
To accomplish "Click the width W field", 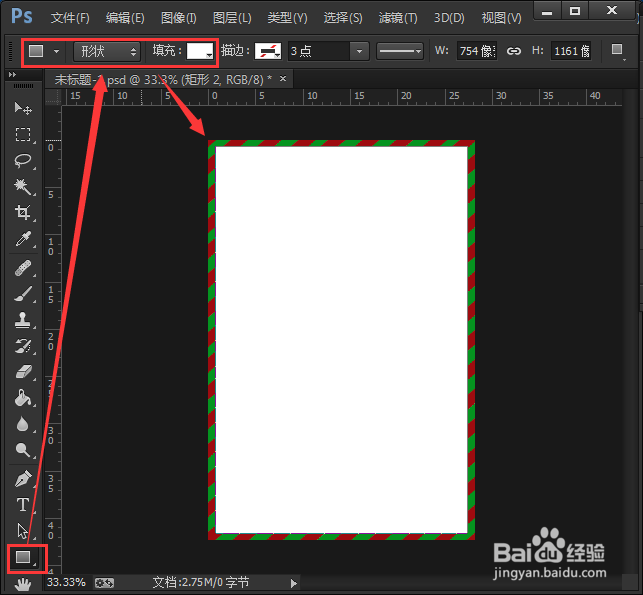I will tap(477, 51).
